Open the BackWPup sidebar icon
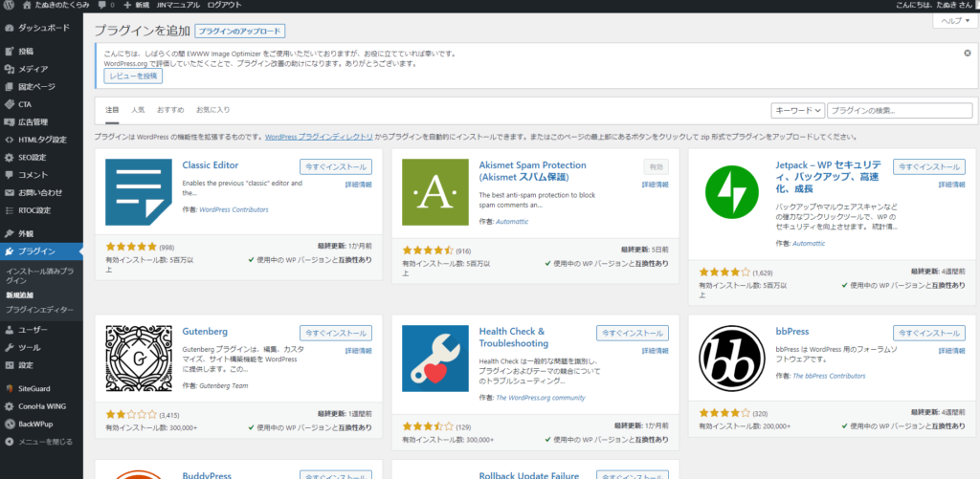The height and width of the screenshot is (479, 980). (9, 424)
